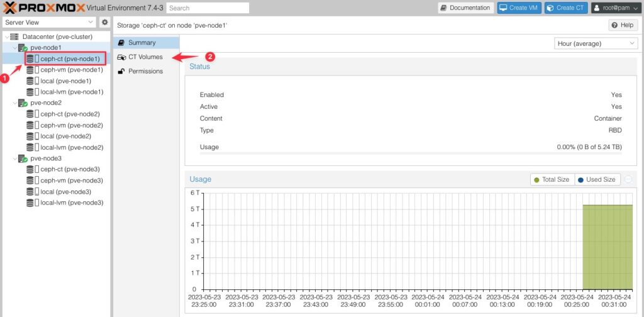
Task: Click the CT Volumes disk icon
Action: click(x=121, y=57)
